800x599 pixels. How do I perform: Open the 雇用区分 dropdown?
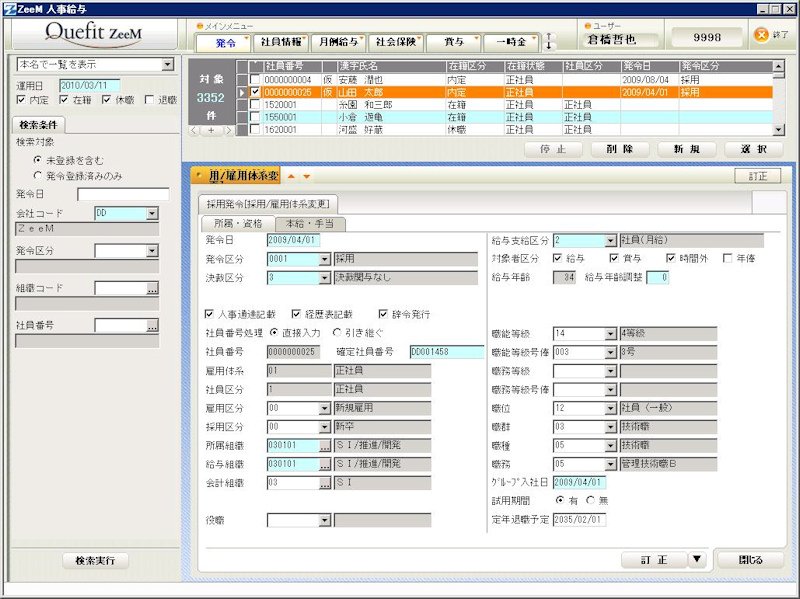coord(324,408)
